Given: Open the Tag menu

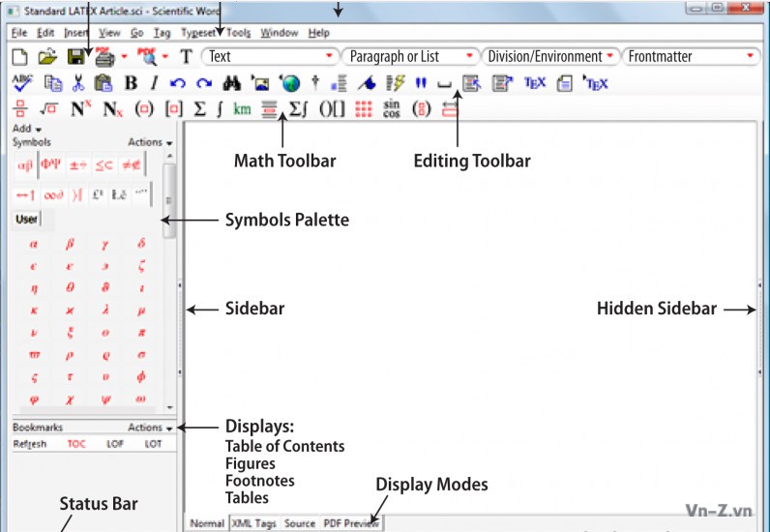Looking at the screenshot, I should pyautogui.click(x=162, y=33).
